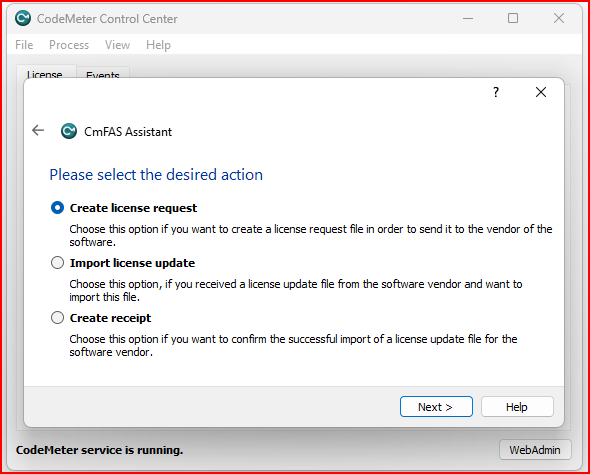Open the View menu

pos(117,45)
